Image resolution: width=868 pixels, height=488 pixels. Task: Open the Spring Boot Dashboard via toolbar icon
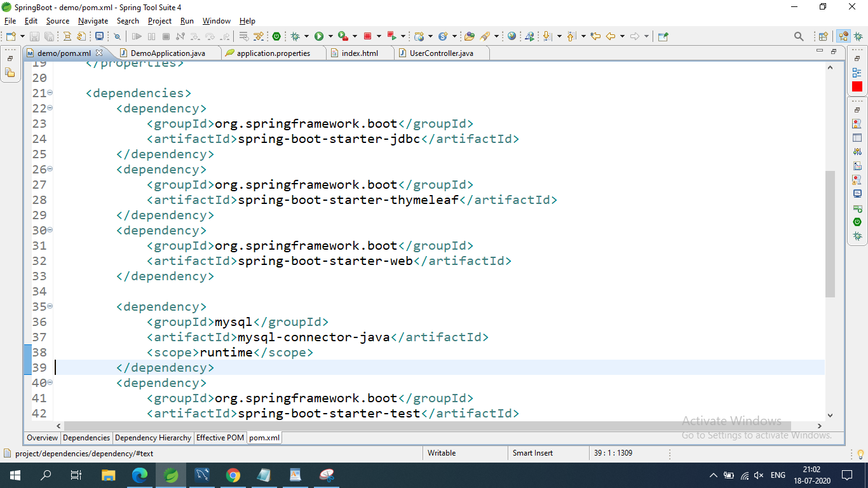point(276,36)
